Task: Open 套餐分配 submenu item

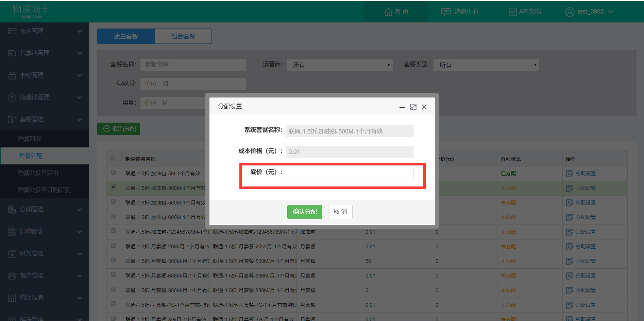Action: tap(44, 156)
